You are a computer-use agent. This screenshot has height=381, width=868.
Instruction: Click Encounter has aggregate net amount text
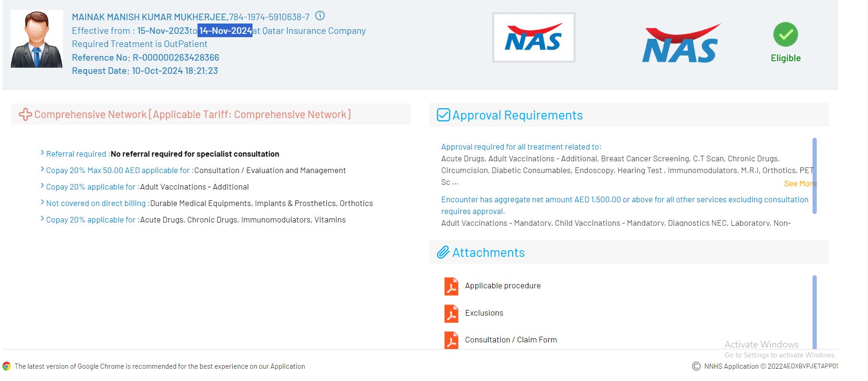pos(625,205)
